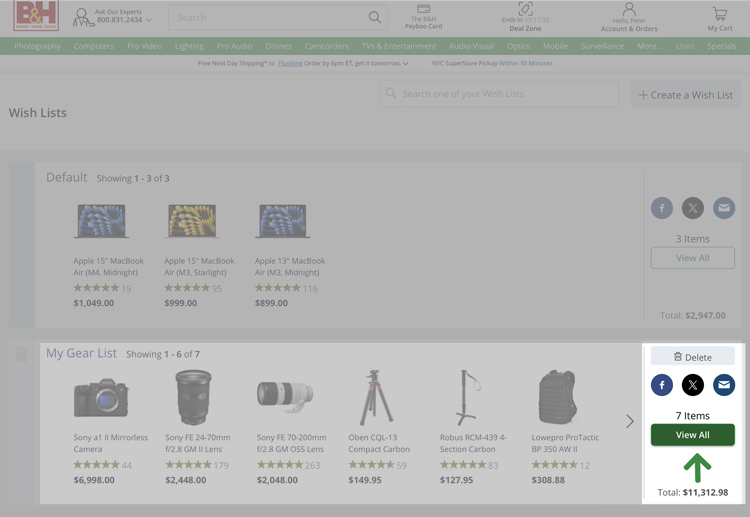Open the Mobile menu
Screen dimensions: 750x517
pos(555,46)
